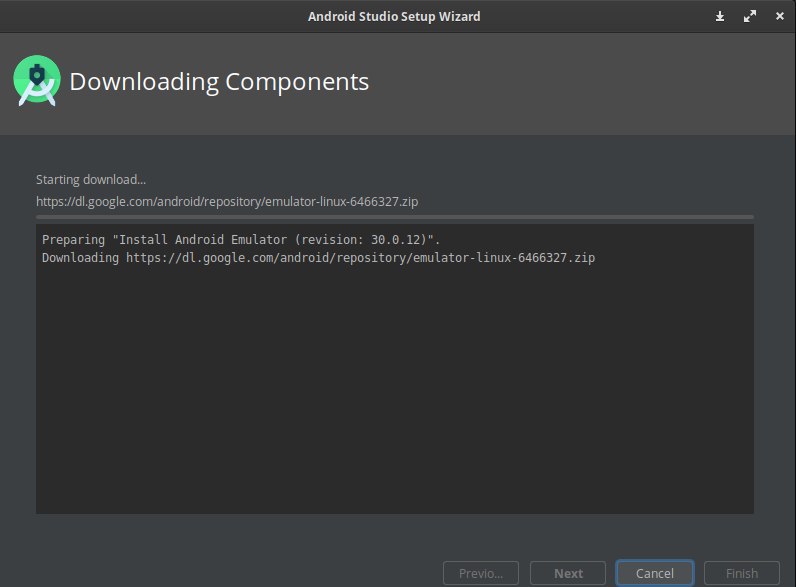This screenshot has width=796, height=587.
Task: Close the Android Studio Setup Wizard
Action: 780,16
